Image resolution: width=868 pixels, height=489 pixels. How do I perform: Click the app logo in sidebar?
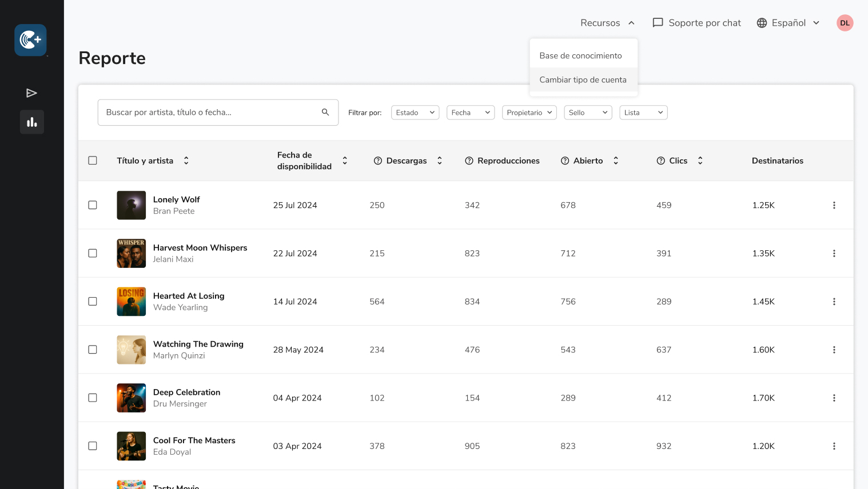(x=31, y=40)
